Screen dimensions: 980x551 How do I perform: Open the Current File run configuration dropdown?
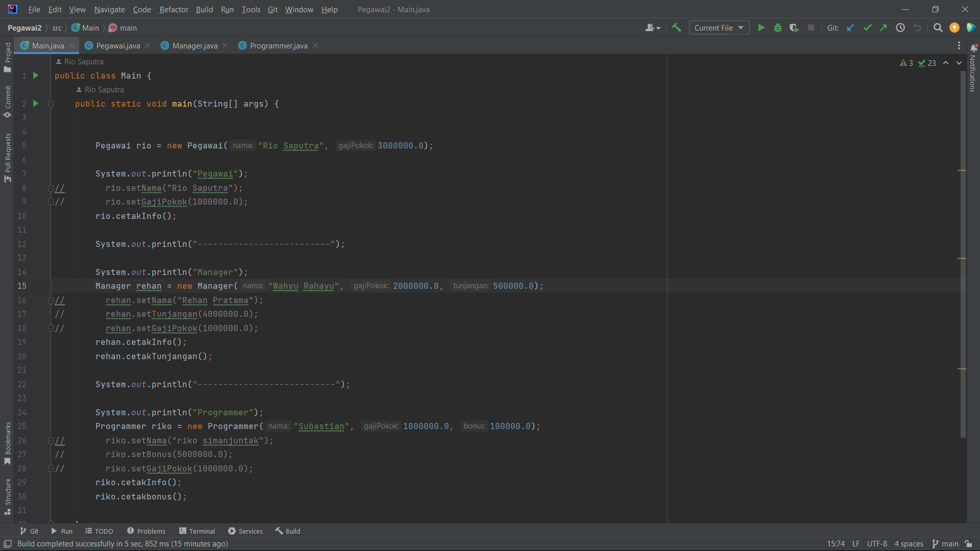[719, 28]
